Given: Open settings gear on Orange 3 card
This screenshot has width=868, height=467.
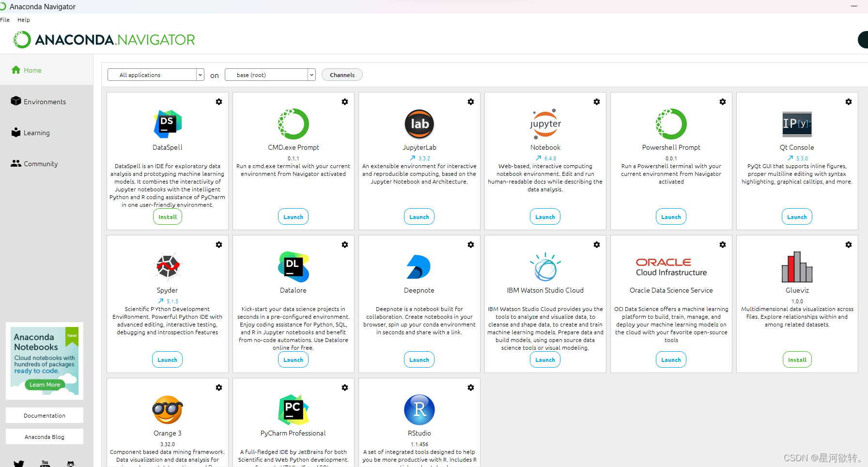Looking at the screenshot, I should click(x=219, y=388).
